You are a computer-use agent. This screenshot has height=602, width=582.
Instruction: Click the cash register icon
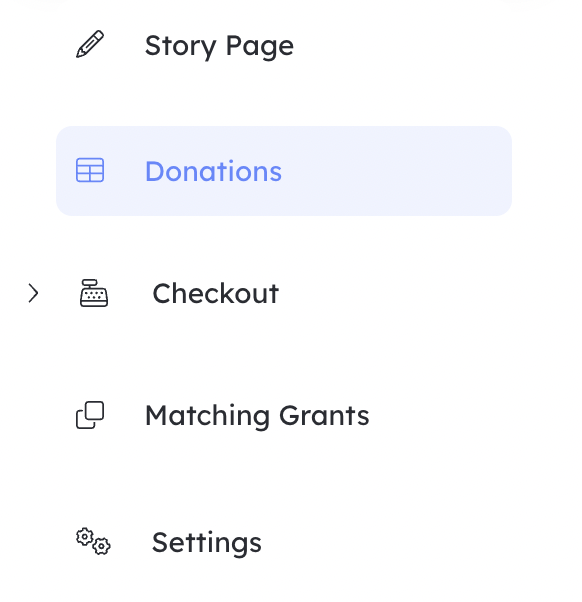coord(94,293)
